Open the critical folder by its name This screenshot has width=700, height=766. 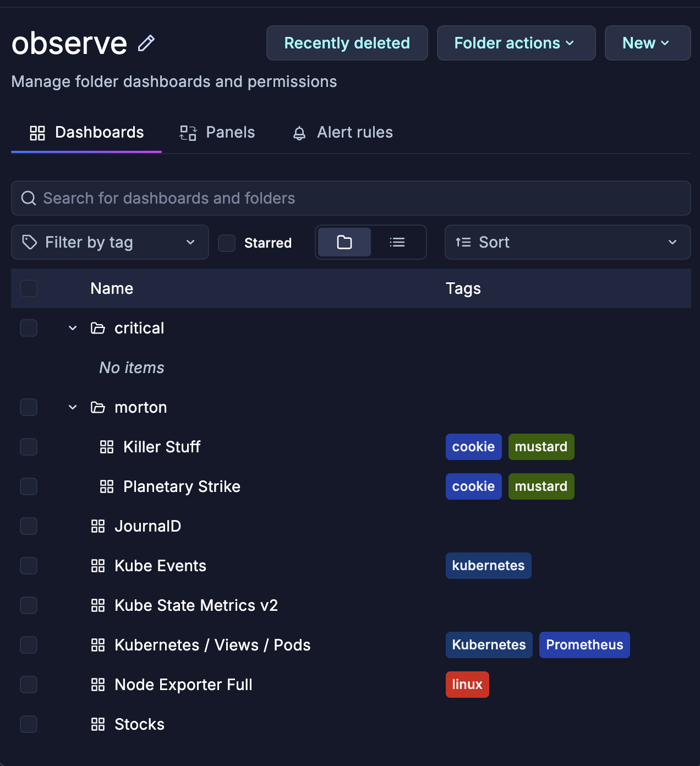click(x=139, y=328)
